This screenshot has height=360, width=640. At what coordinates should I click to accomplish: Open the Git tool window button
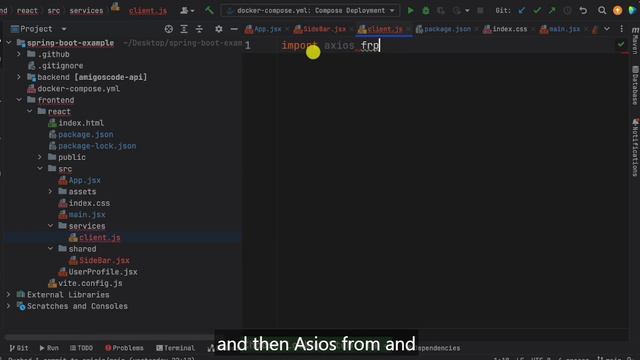(19, 348)
